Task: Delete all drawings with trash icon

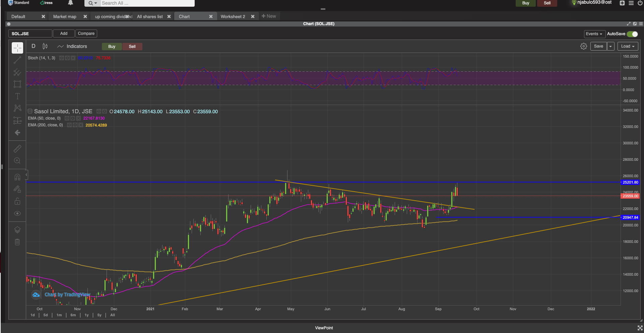Action: tap(17, 242)
